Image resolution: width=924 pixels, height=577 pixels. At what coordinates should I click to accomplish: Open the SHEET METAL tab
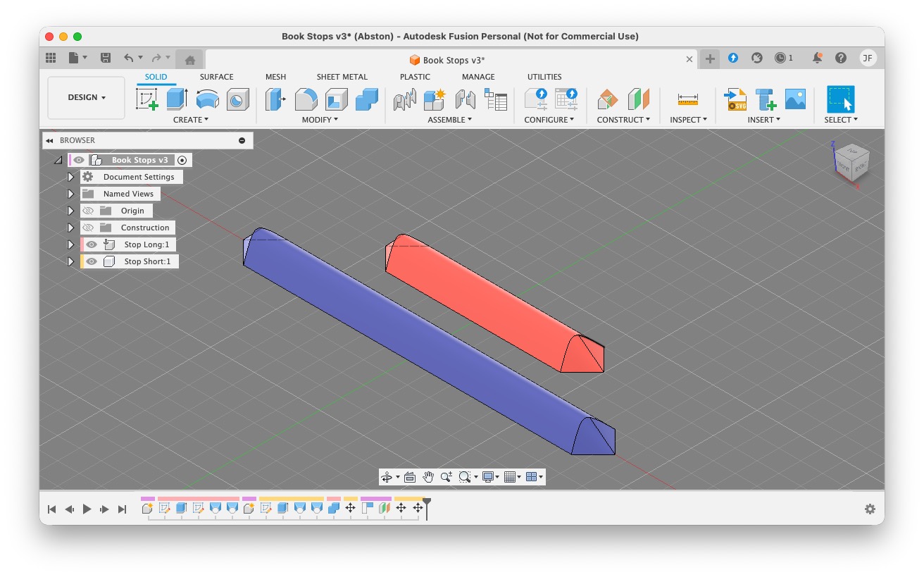point(342,77)
